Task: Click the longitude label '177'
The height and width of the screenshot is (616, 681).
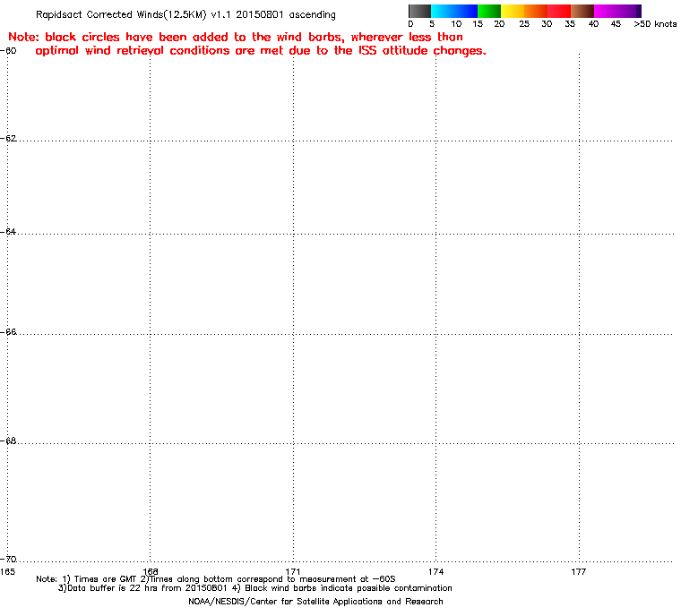Action: click(579, 572)
